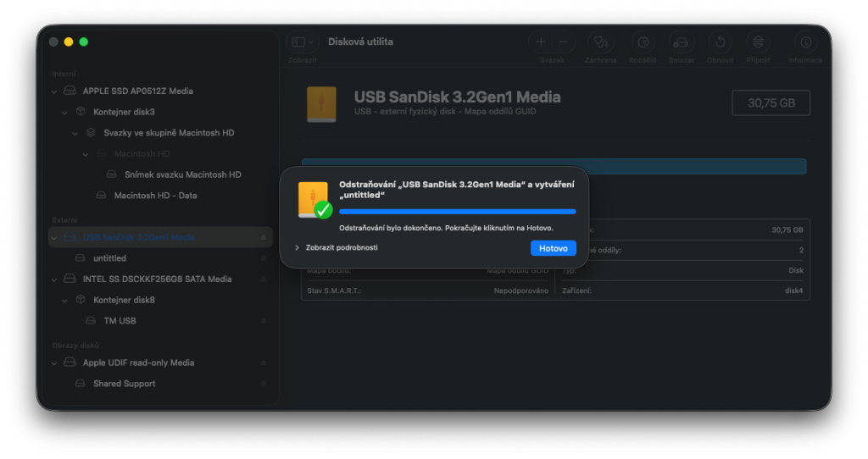Click the Smazat (Erase) toolbar icon
This screenshot has width=868, height=459.
pyautogui.click(x=681, y=42)
